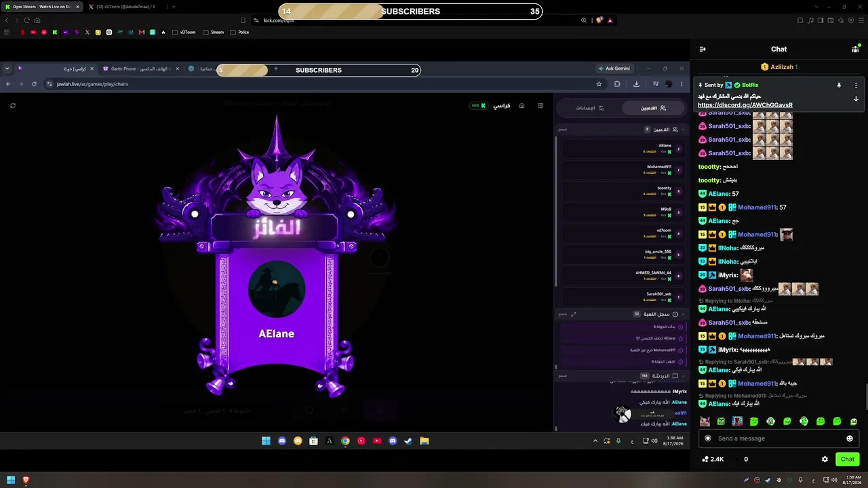Image resolution: width=868 pixels, height=488 pixels.
Task: Open the inner browser three-dot menu
Action: click(682, 84)
